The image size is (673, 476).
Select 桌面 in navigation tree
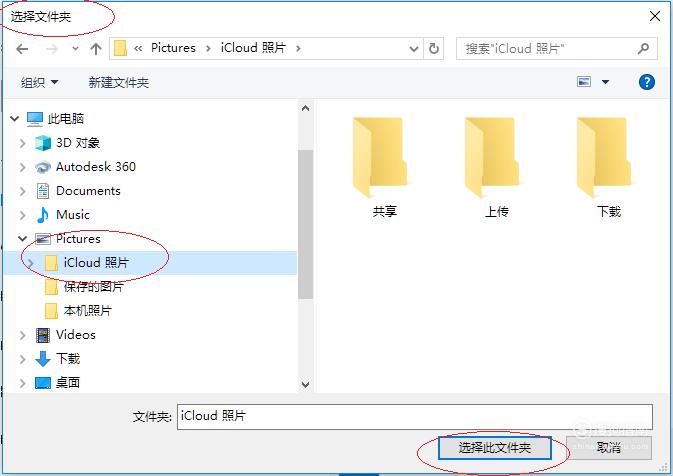tap(68, 383)
